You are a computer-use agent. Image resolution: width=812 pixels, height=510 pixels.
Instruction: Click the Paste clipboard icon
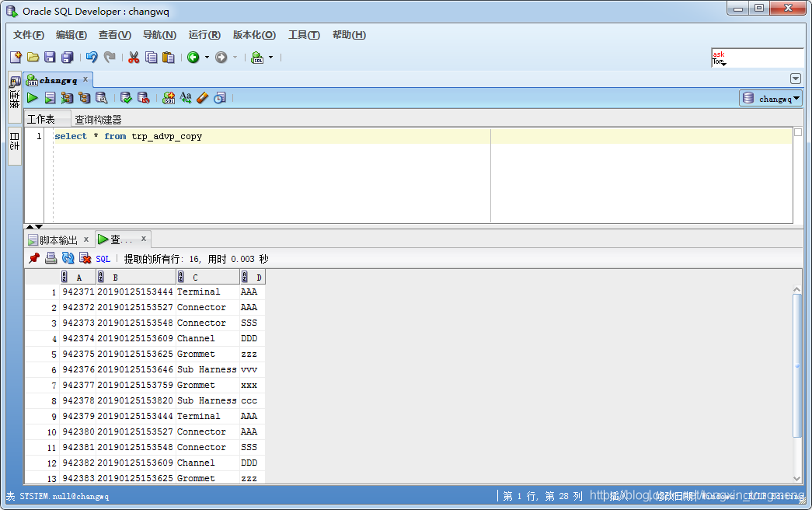169,57
